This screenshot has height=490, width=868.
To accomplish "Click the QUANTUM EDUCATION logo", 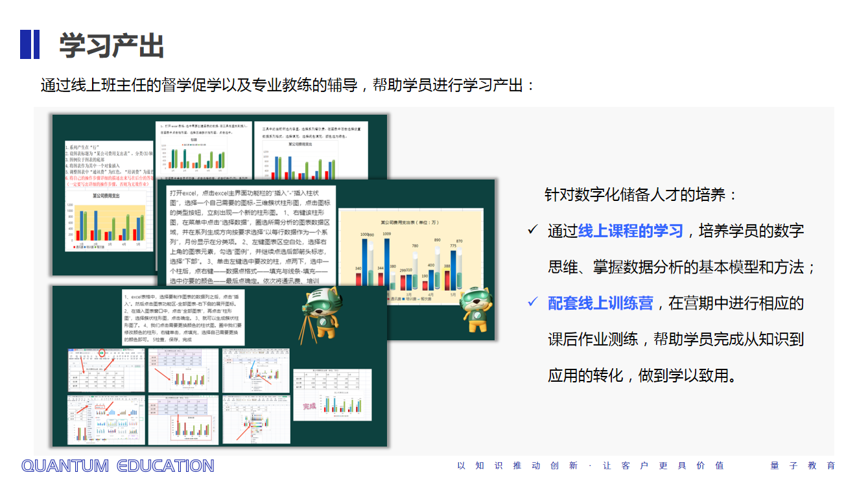I will point(117,465).
